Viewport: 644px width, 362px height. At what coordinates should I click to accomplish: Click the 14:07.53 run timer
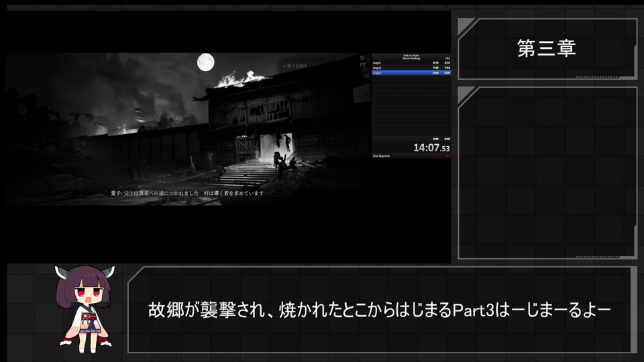(431, 147)
